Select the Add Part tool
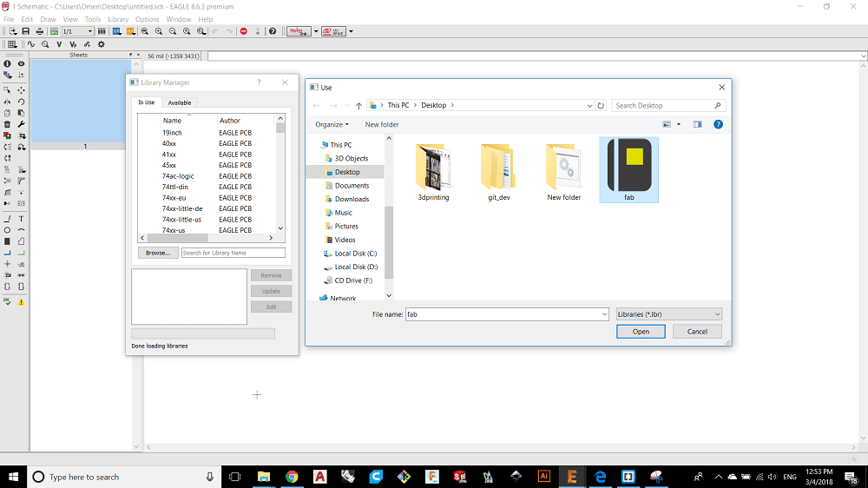Screen dimensions: 868x488 coord(7,135)
